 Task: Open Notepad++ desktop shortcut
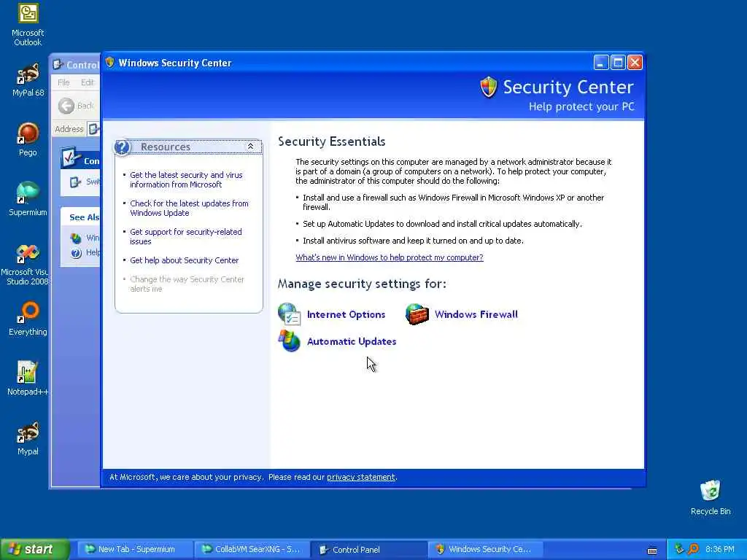point(28,378)
